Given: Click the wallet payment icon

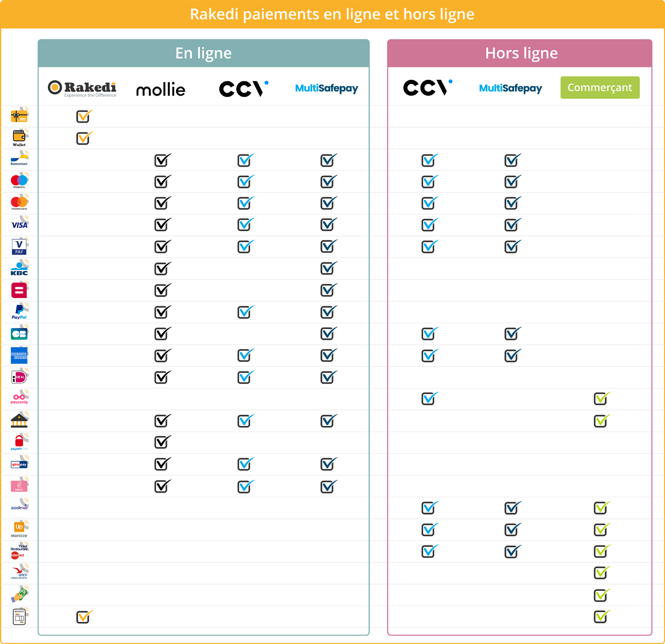Looking at the screenshot, I should coord(19,137).
